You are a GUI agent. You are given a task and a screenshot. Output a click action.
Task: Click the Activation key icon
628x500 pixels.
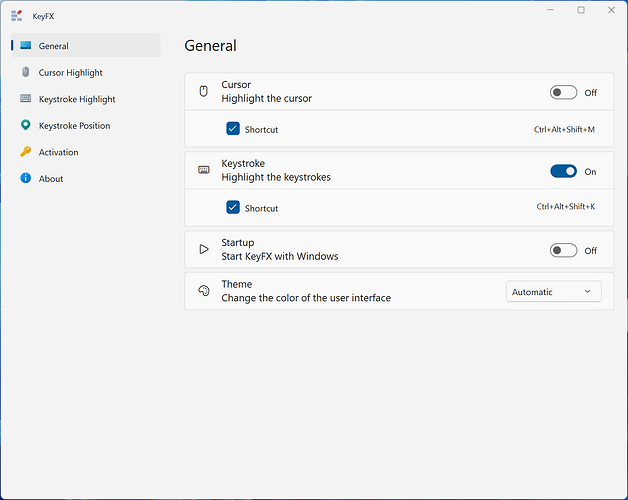click(x=25, y=152)
